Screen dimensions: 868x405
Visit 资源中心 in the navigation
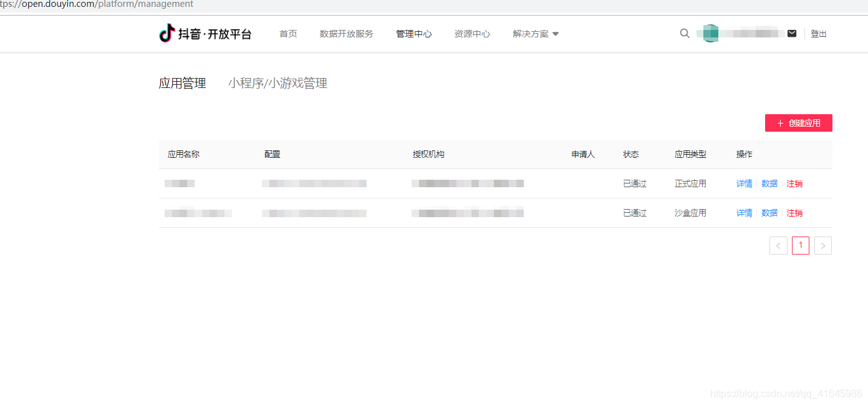(472, 34)
